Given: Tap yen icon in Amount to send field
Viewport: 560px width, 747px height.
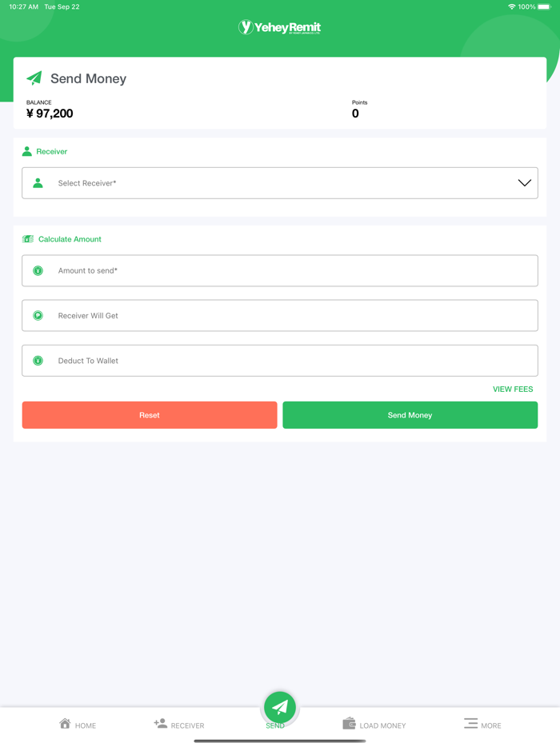Looking at the screenshot, I should tap(38, 271).
